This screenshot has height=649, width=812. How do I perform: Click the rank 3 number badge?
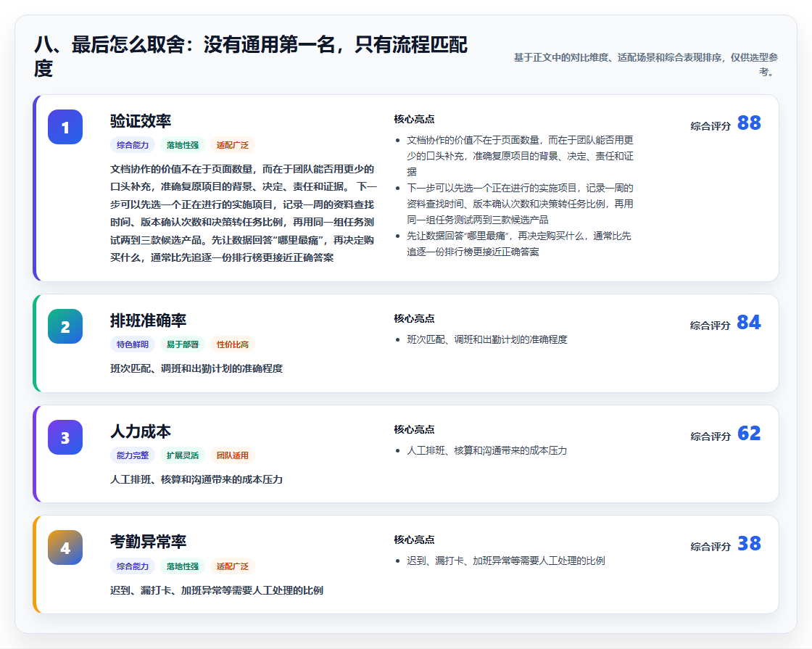pyautogui.click(x=65, y=437)
